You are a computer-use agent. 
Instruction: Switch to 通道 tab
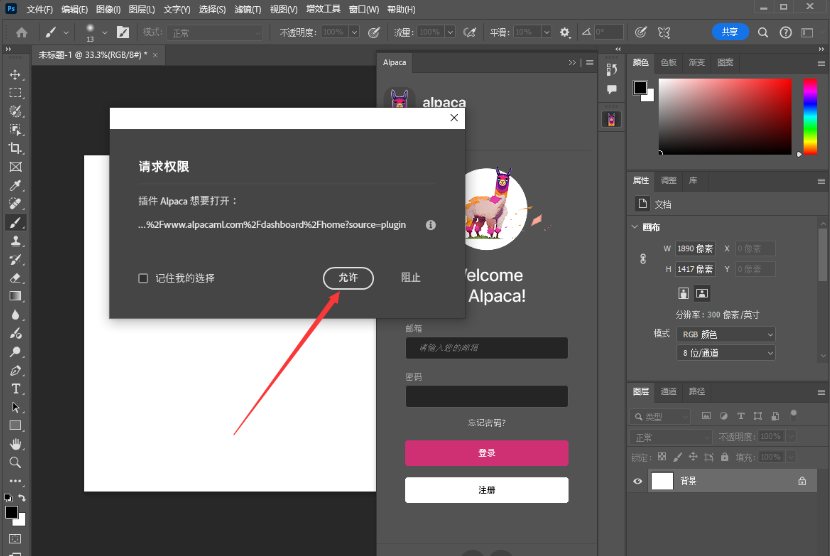[x=669, y=392]
